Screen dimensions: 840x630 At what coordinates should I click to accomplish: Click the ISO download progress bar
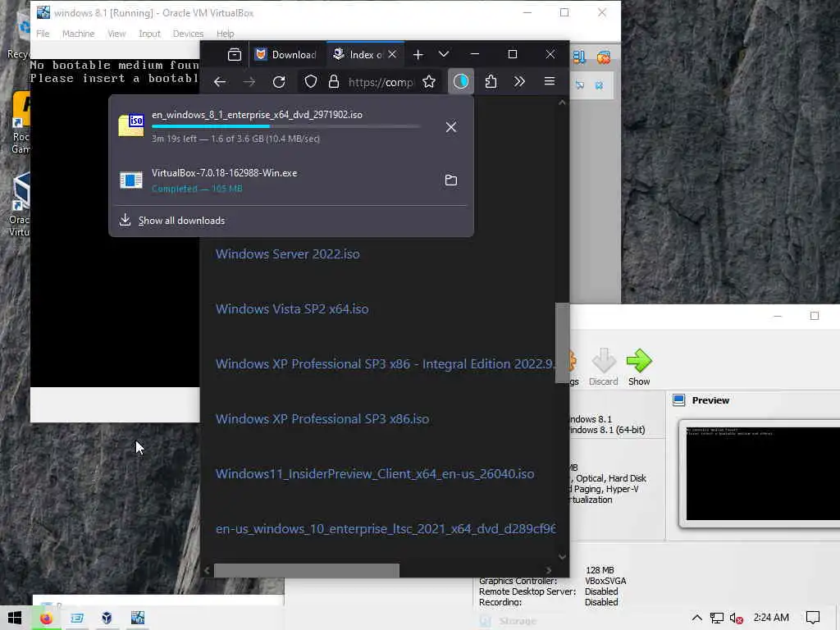(285, 126)
